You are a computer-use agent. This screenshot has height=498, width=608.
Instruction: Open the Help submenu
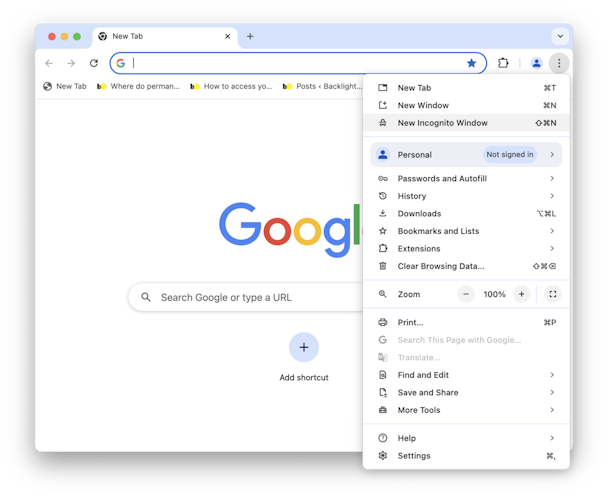click(x=466, y=438)
